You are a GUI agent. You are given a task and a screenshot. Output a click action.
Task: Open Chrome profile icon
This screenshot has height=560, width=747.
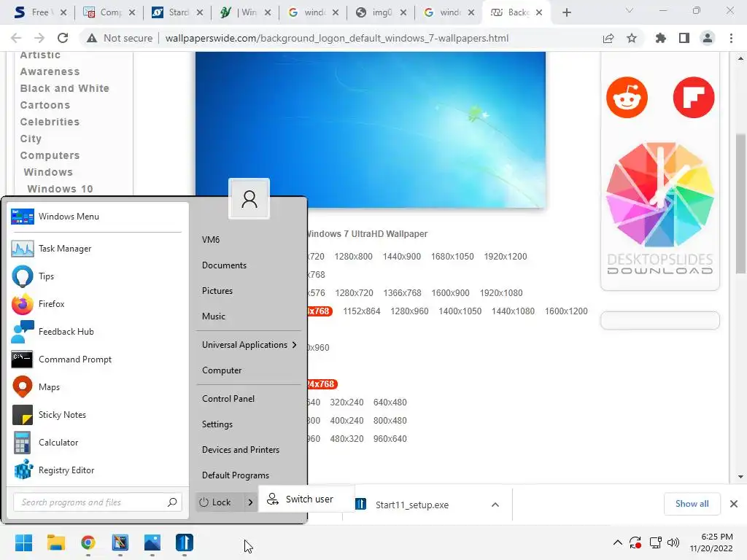click(x=708, y=38)
